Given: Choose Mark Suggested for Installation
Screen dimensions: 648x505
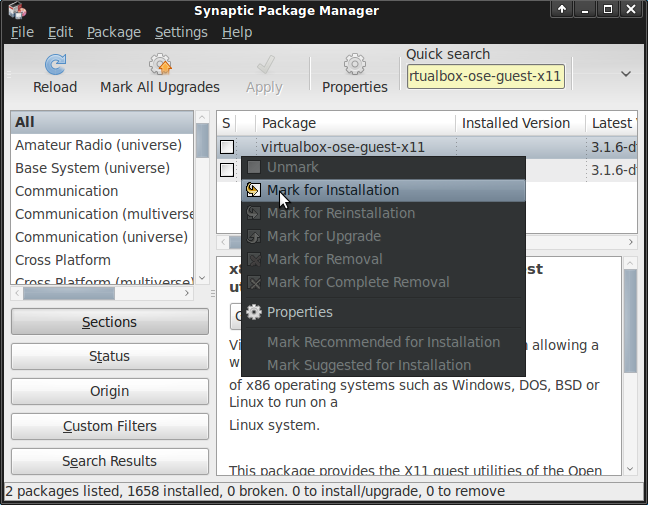Looking at the screenshot, I should coord(383,365).
